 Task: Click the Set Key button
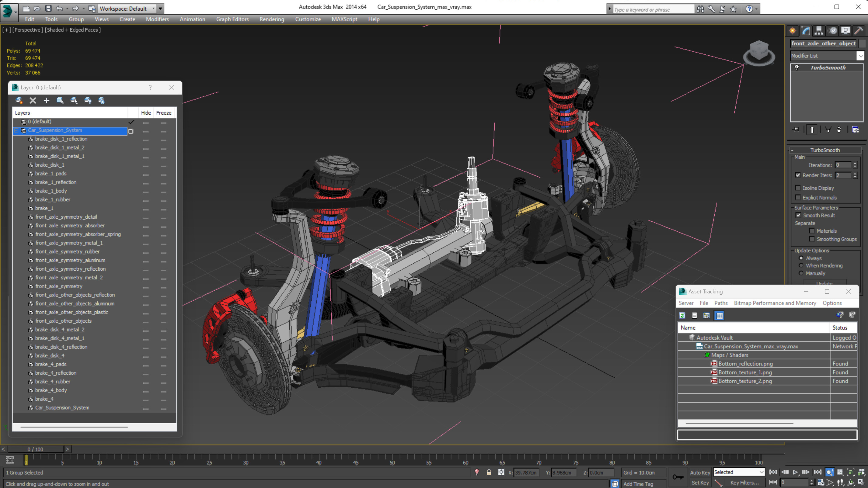pyautogui.click(x=700, y=483)
